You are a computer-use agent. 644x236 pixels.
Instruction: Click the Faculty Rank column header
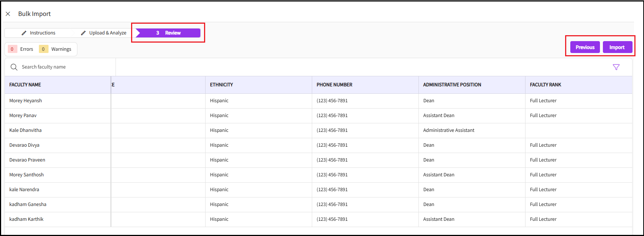pyautogui.click(x=545, y=85)
